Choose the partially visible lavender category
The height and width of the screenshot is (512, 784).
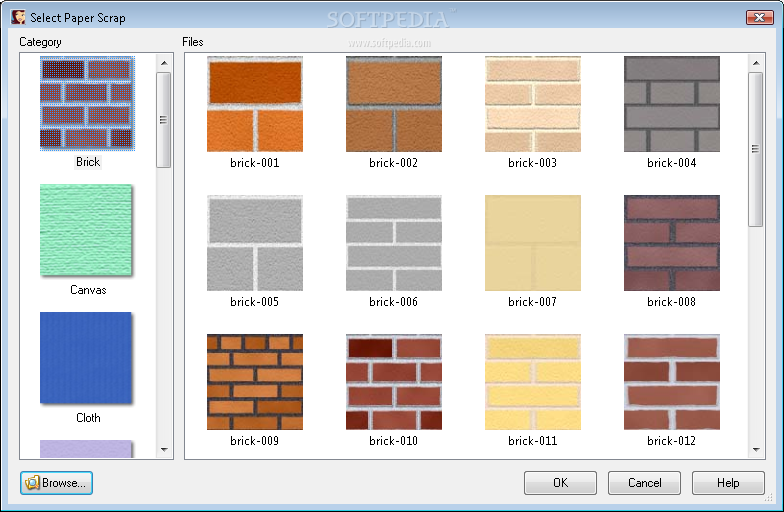[x=86, y=449]
